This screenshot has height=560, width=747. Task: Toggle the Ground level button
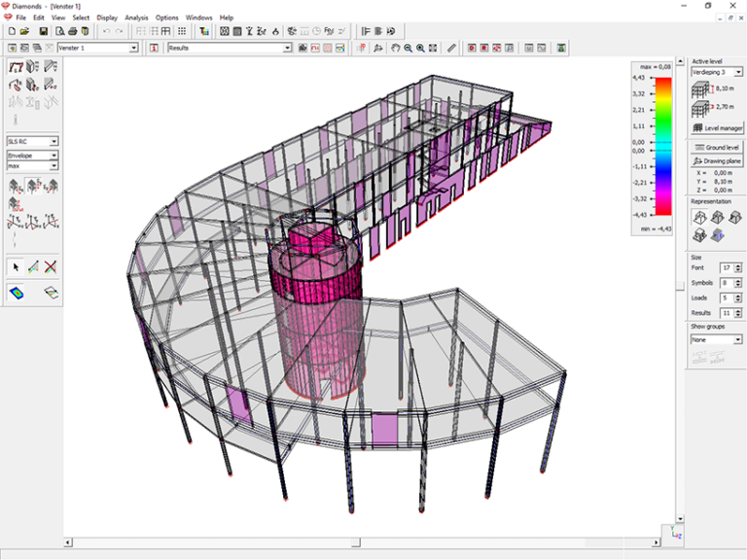click(717, 147)
